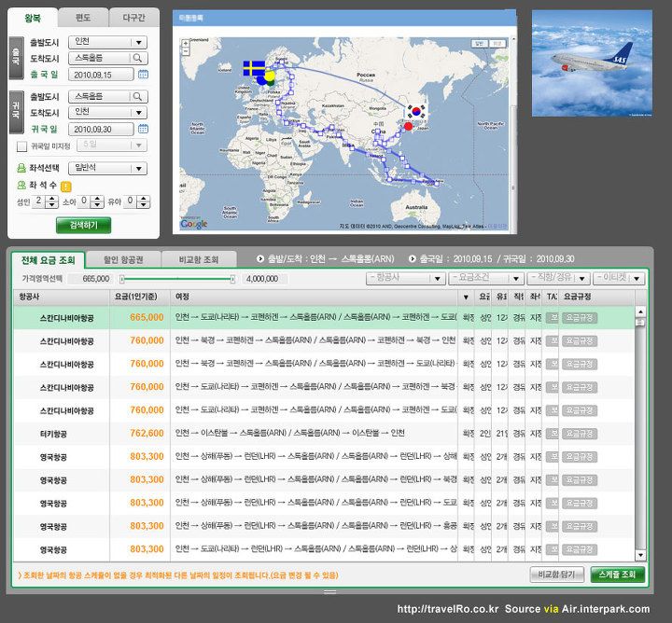Increase child passenger count
Image resolution: width=672 pixels, height=623 pixels.
98,199
